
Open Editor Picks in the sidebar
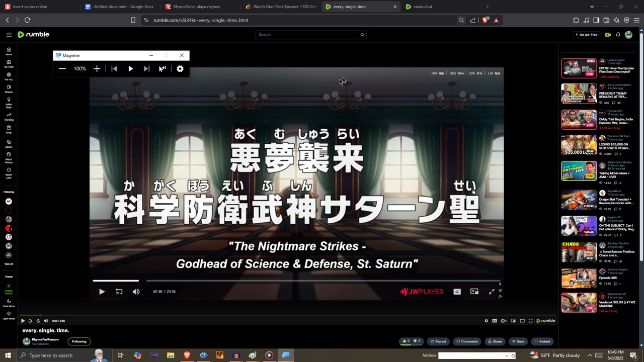(x=9, y=103)
